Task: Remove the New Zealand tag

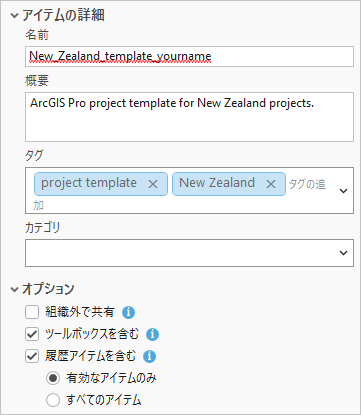Action: (271, 184)
